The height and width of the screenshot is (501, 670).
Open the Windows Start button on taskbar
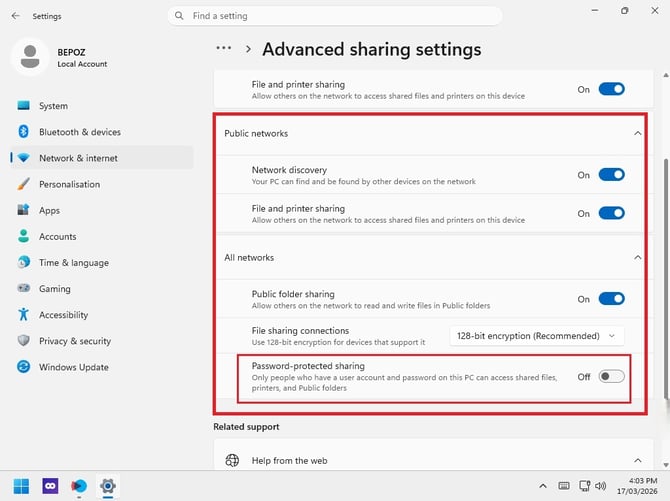click(21, 486)
